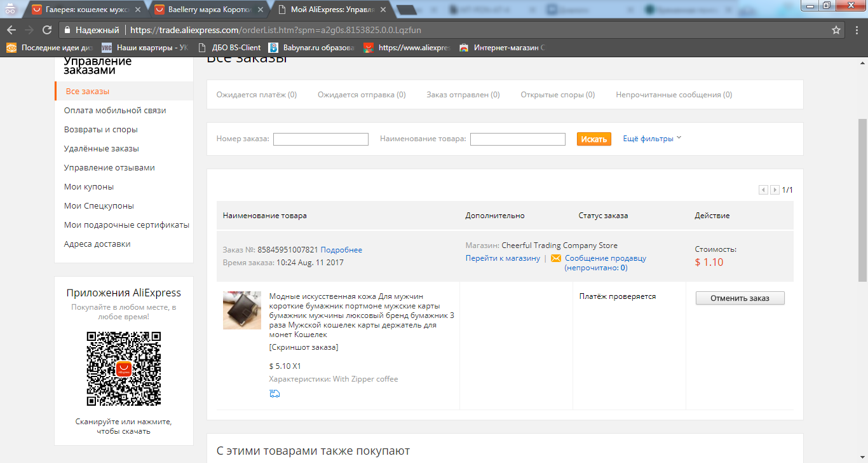Expand the 'Ещё фильтры' filter dropdown
The height and width of the screenshot is (463, 868).
(652, 139)
